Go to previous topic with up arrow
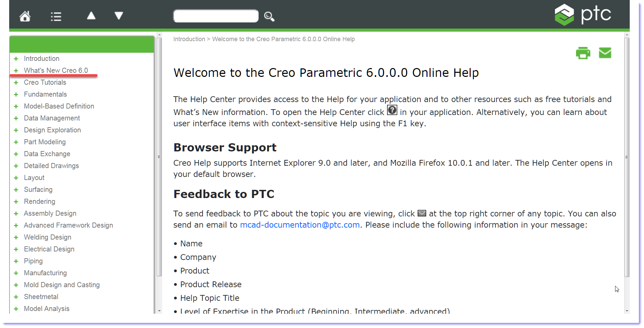This screenshot has height=328, width=644. point(91,16)
